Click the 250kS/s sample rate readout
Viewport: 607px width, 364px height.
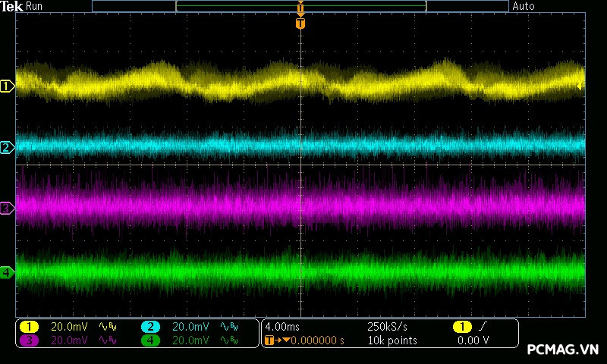pos(388,327)
